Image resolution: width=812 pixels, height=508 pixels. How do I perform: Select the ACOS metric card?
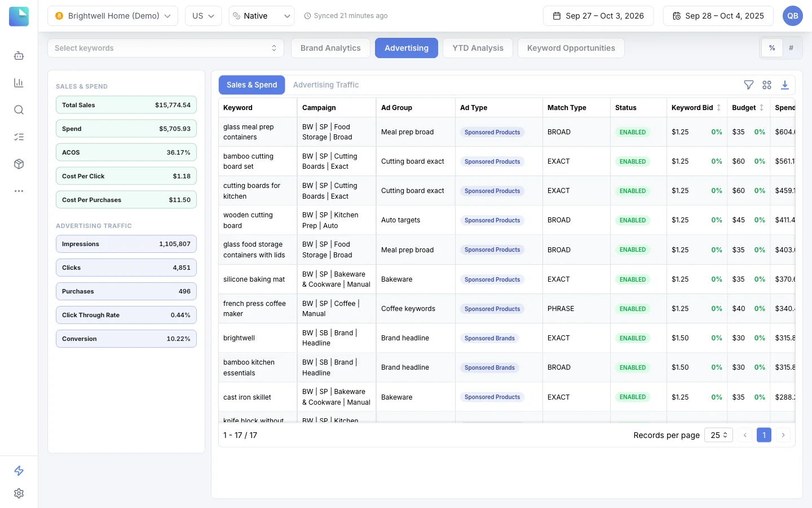tap(126, 152)
